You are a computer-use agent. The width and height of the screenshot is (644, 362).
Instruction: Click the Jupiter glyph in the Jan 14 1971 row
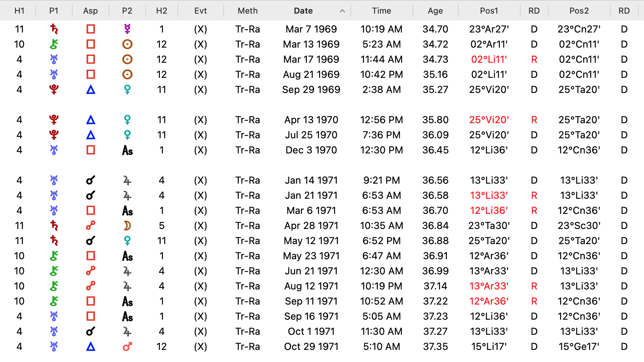[127, 181]
